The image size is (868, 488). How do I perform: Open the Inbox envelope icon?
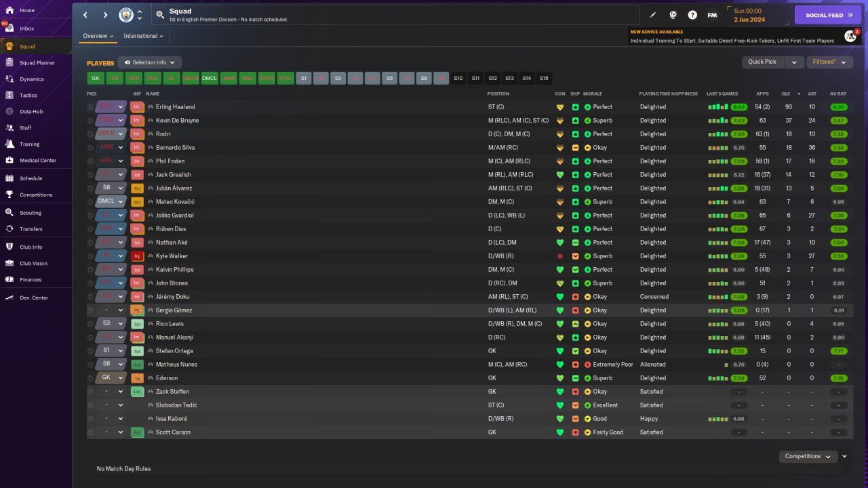[x=9, y=28]
